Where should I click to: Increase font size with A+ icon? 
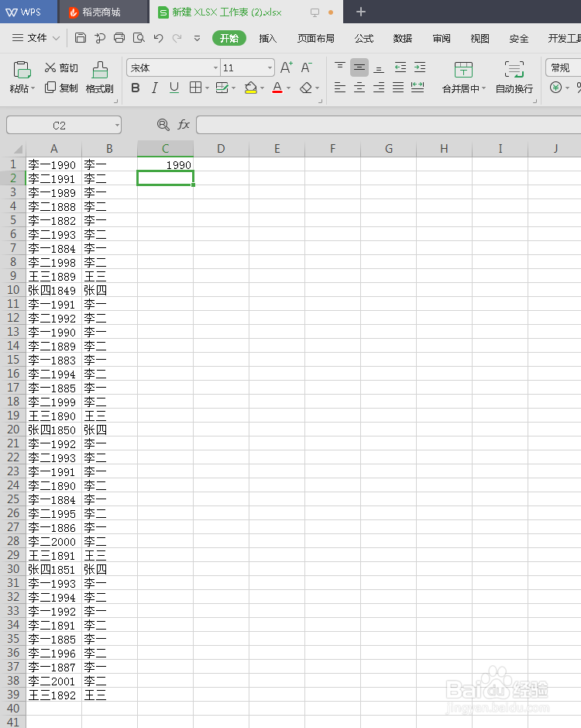(x=287, y=67)
